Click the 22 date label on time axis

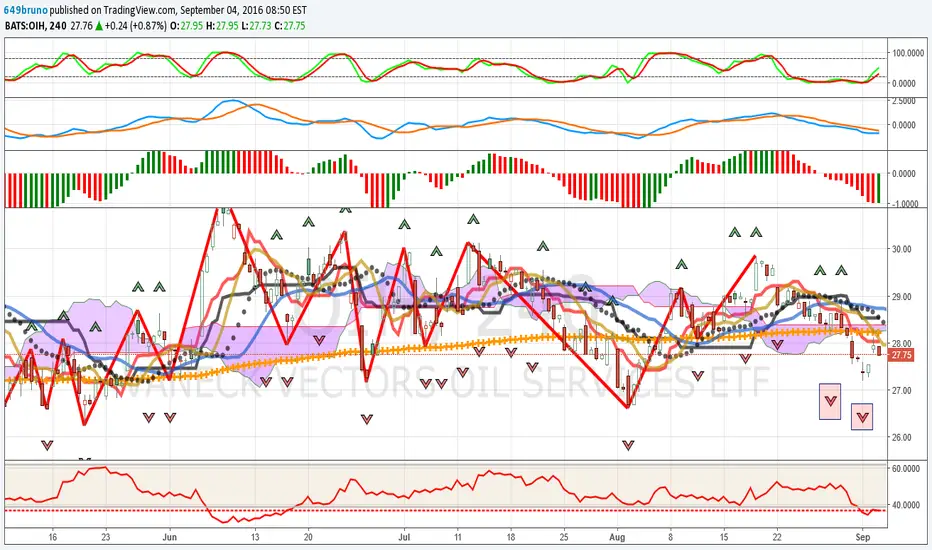[x=777, y=537]
